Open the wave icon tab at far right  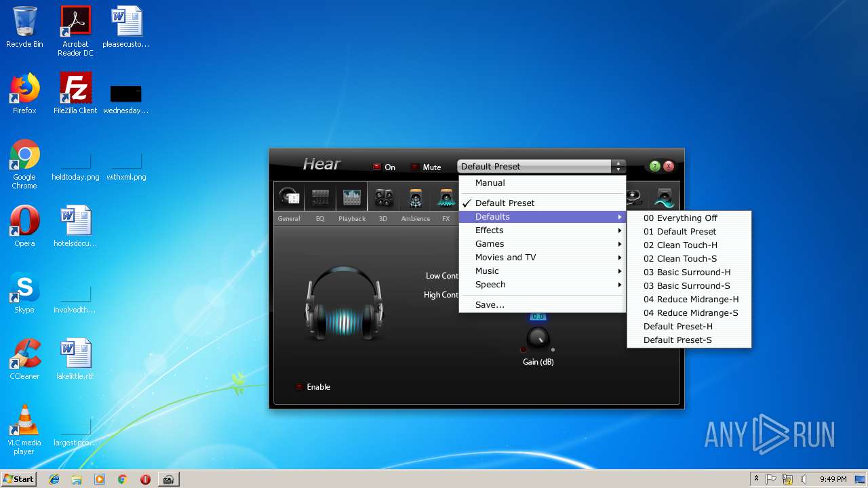[x=665, y=197]
